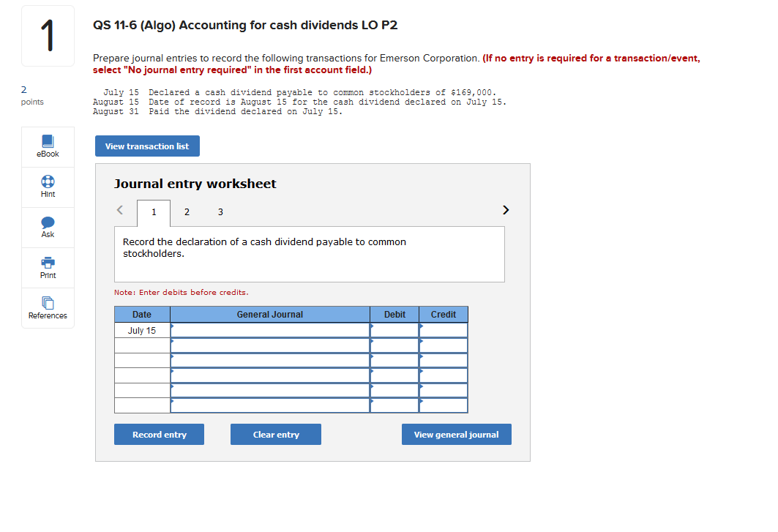Screen dimensions: 778x532
Task: Click the right navigation chevron
Action: coord(505,209)
